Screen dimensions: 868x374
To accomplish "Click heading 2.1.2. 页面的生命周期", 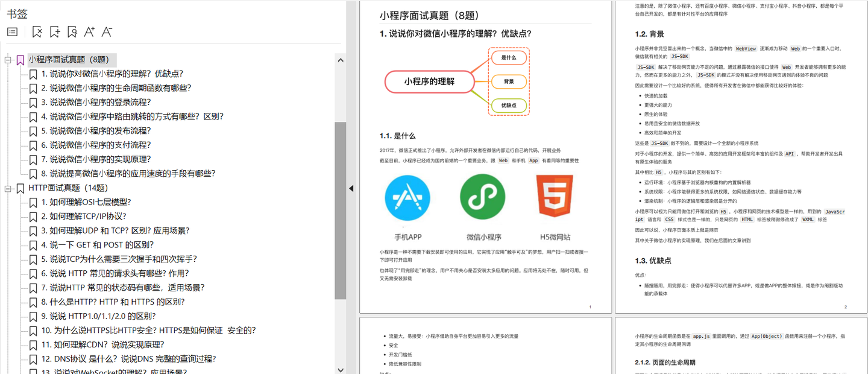I will tap(665, 363).
